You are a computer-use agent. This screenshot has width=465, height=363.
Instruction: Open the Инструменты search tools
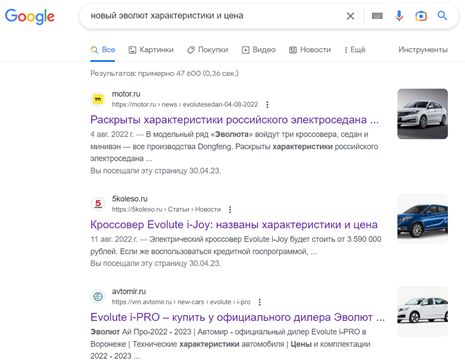click(423, 50)
